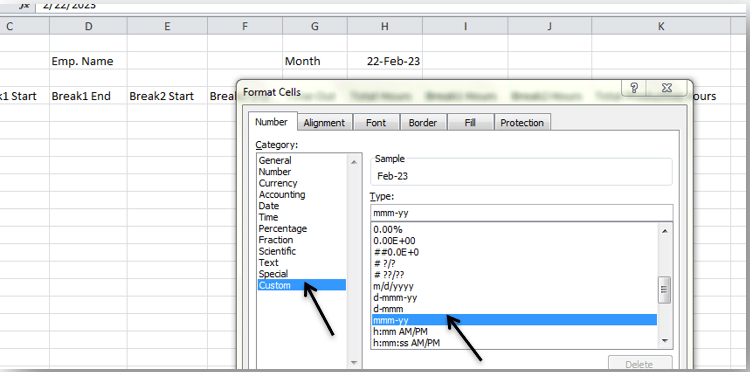
Task: Open the Format Cells help button
Action: coord(634,88)
